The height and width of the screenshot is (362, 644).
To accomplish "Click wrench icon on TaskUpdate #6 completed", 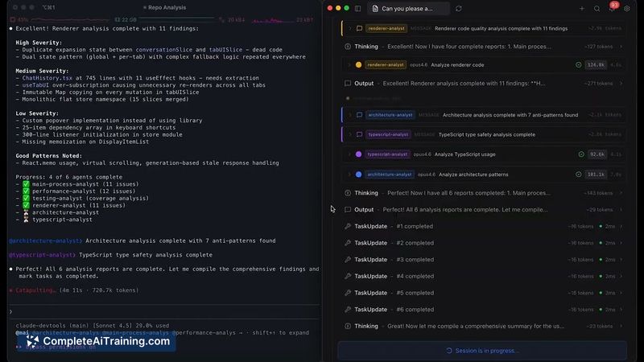I will (348, 310).
